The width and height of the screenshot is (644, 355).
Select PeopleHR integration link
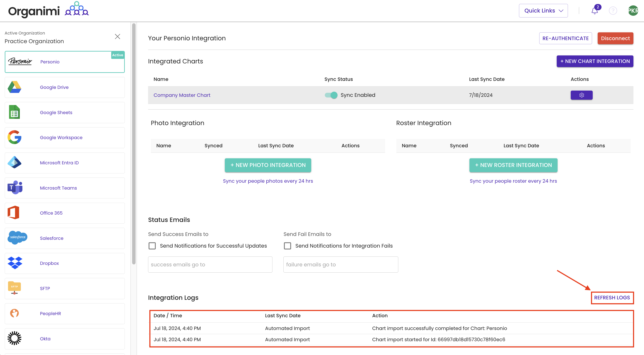[x=50, y=313]
